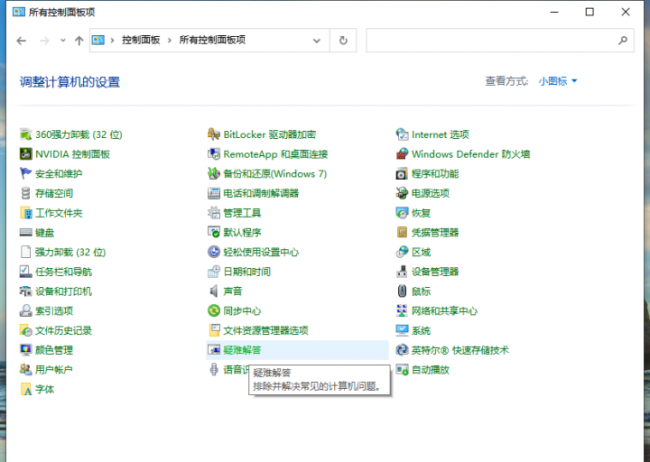Click the 英特尔® 快速存储技术 icon
Image resolution: width=650 pixels, height=462 pixels.
402,350
